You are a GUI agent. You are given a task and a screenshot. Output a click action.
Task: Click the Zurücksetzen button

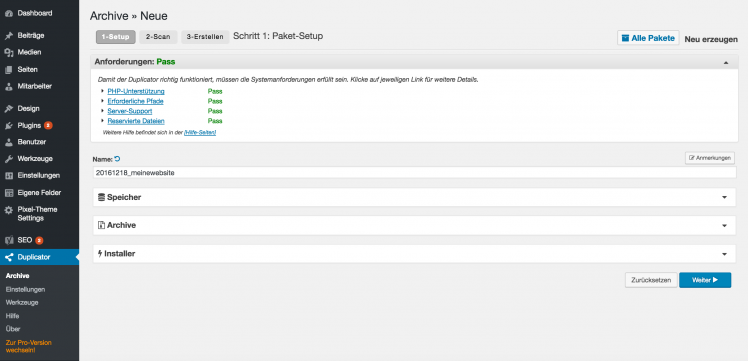tap(651, 280)
